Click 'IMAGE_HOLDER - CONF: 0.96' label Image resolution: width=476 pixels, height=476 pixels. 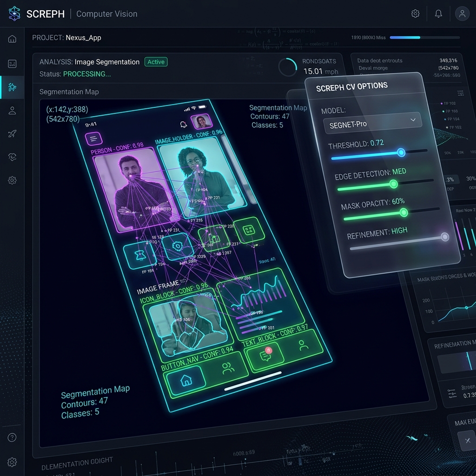[189, 137]
